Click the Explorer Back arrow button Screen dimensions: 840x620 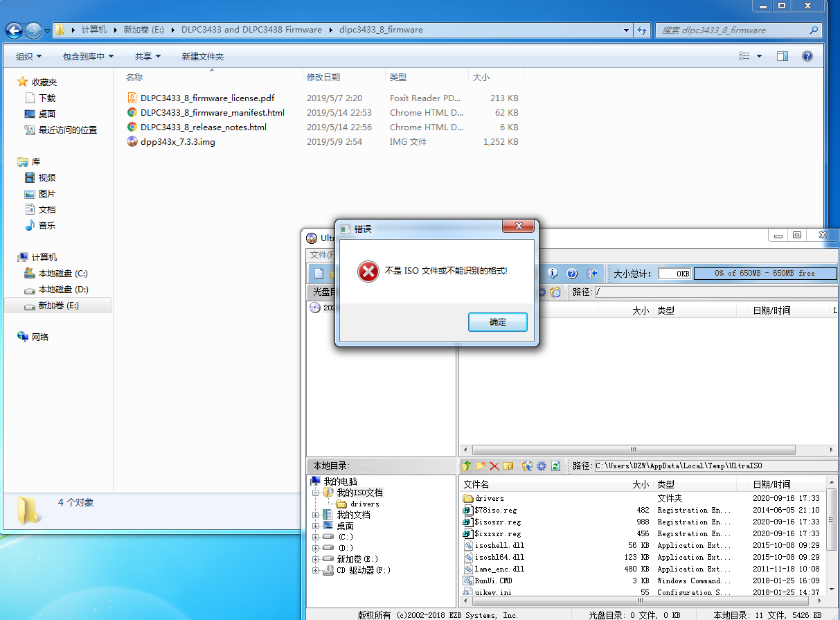tap(14, 30)
